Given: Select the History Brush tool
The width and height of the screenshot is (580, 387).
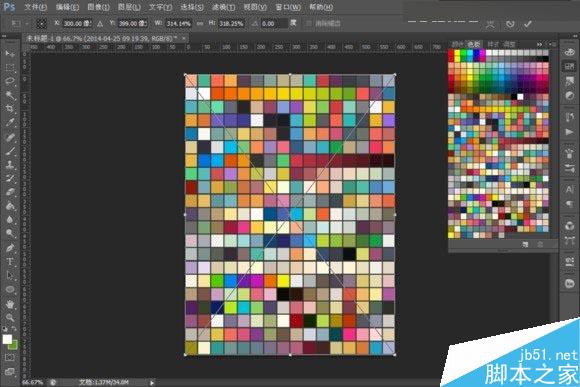Looking at the screenshot, I should point(10,178).
